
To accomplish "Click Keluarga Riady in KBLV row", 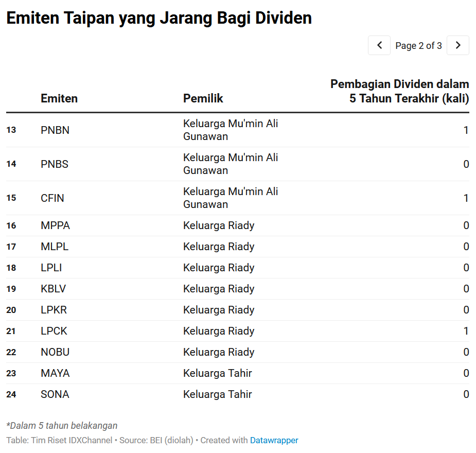I will coord(219,289).
